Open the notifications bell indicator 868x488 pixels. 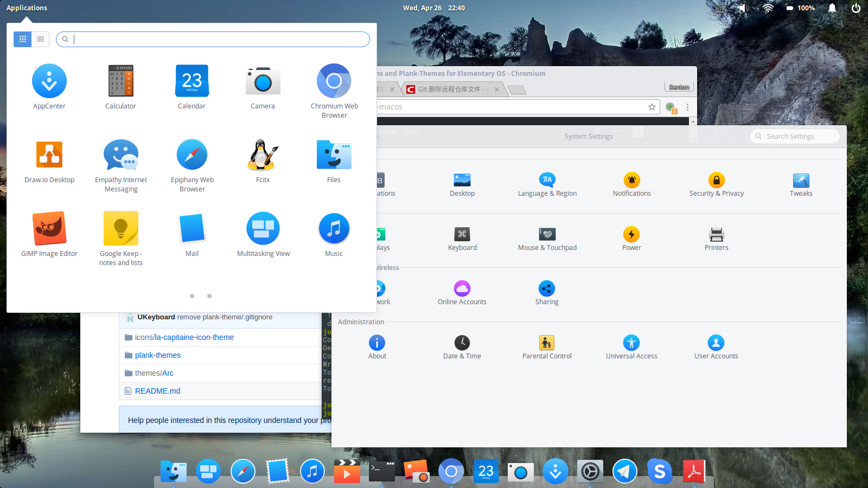pyautogui.click(x=832, y=8)
